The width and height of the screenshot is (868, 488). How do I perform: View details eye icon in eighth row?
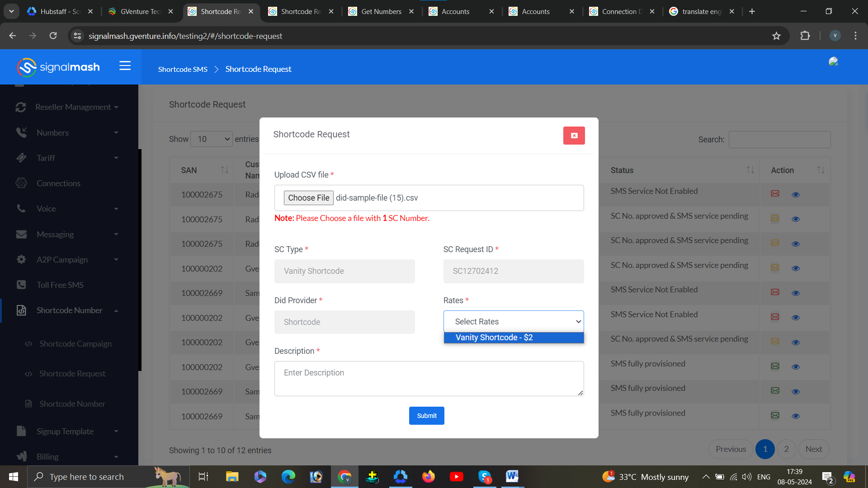pyautogui.click(x=796, y=367)
